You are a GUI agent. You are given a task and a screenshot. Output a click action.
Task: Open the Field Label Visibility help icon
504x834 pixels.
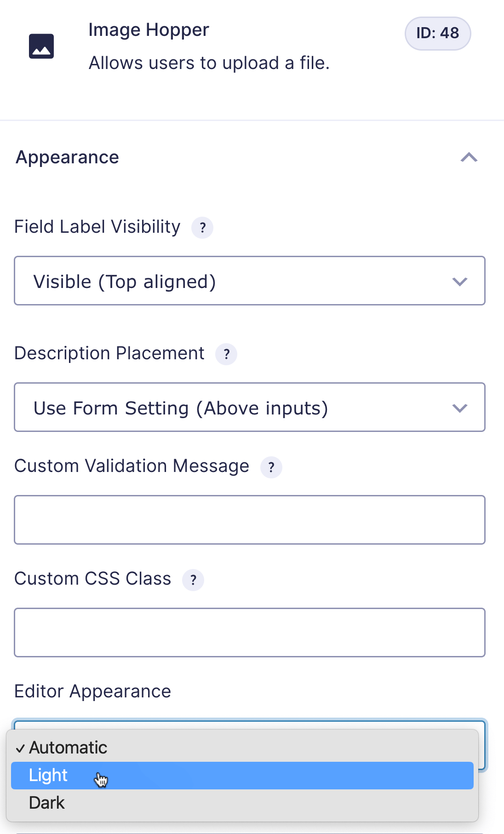point(203,227)
